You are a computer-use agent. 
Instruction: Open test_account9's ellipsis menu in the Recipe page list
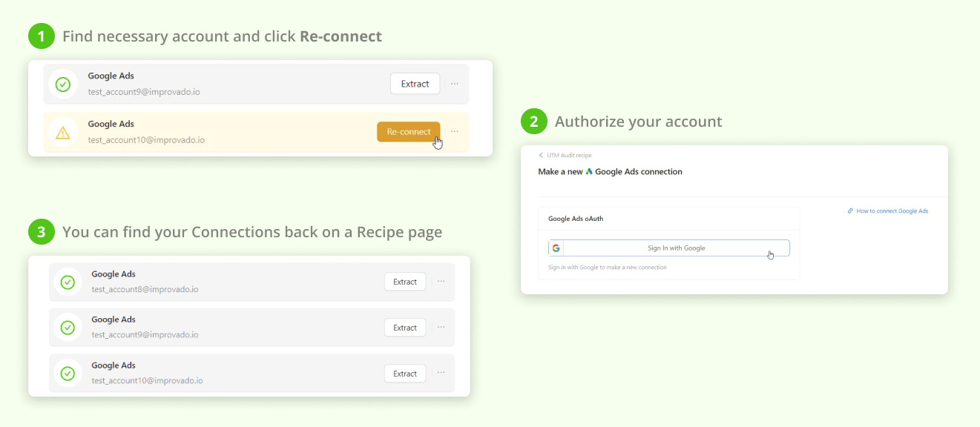pos(441,327)
